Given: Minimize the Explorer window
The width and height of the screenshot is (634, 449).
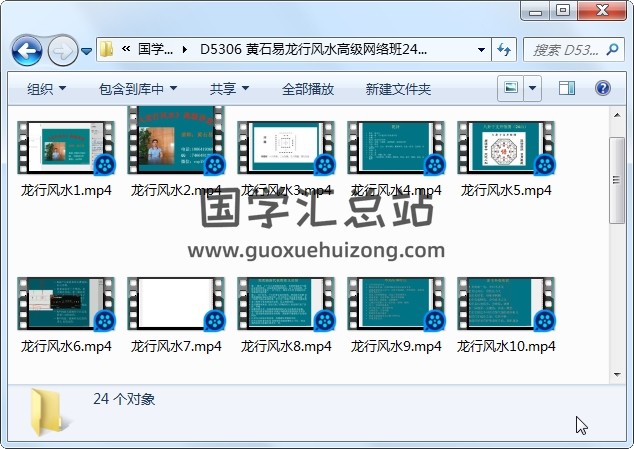Looking at the screenshot, I should click(x=535, y=11).
